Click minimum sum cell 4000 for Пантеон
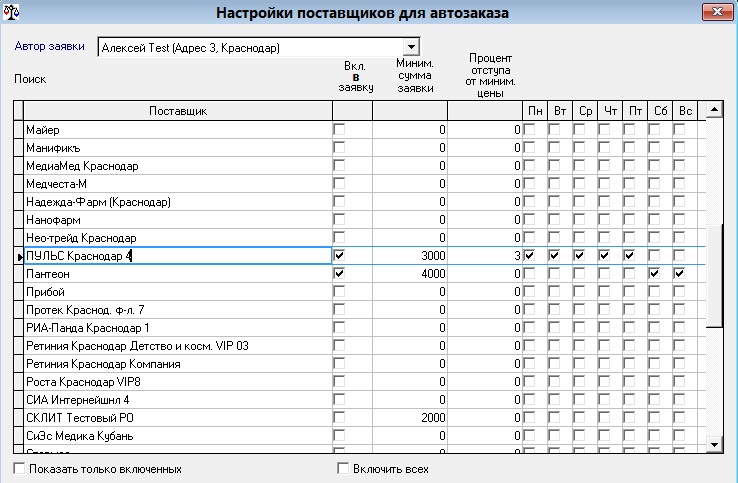738x483 pixels. tap(410, 274)
